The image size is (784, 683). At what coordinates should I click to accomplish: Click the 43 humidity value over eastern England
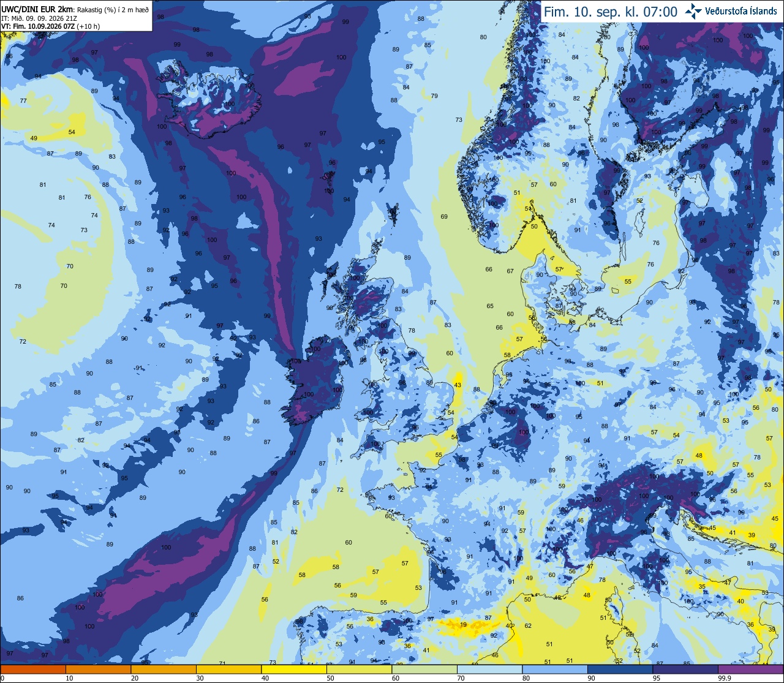coord(458,385)
